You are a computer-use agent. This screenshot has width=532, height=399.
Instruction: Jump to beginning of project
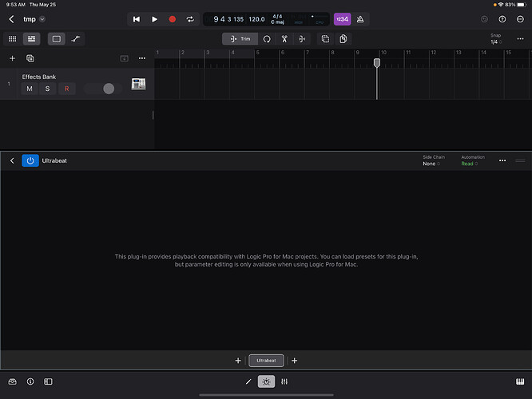(x=137, y=19)
